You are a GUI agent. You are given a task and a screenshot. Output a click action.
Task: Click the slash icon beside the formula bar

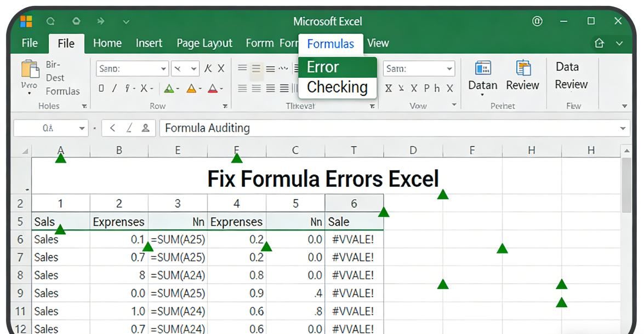coord(129,128)
